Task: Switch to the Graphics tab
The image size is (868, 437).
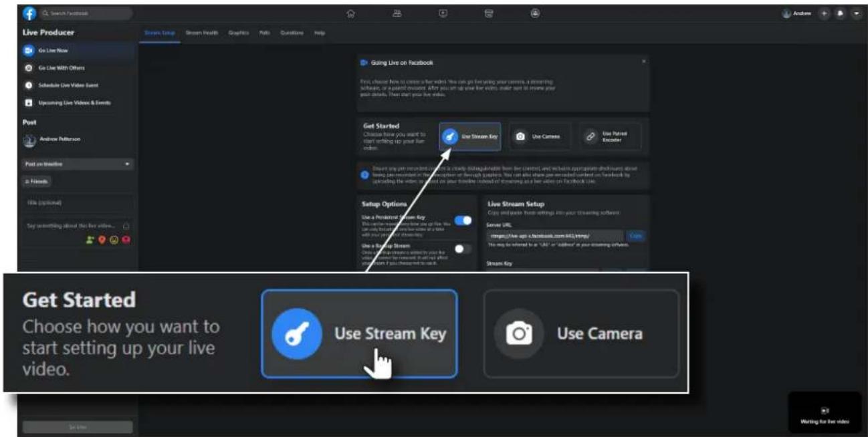Action: pos(239,33)
